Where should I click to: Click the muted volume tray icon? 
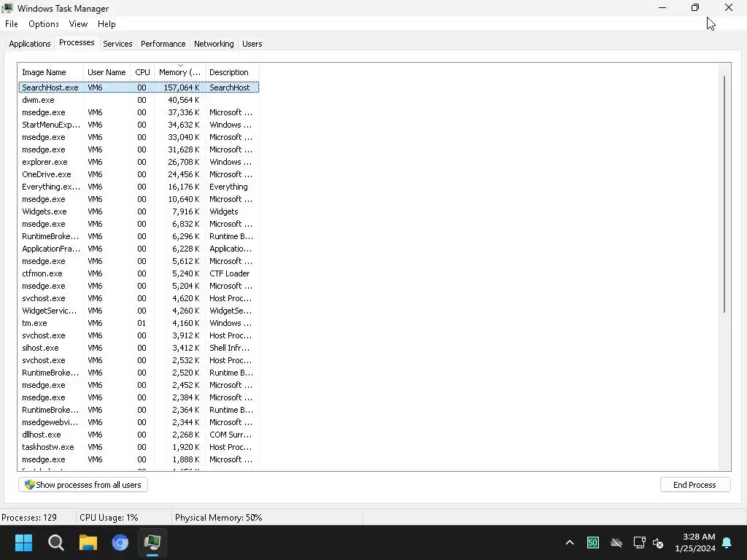(658, 542)
